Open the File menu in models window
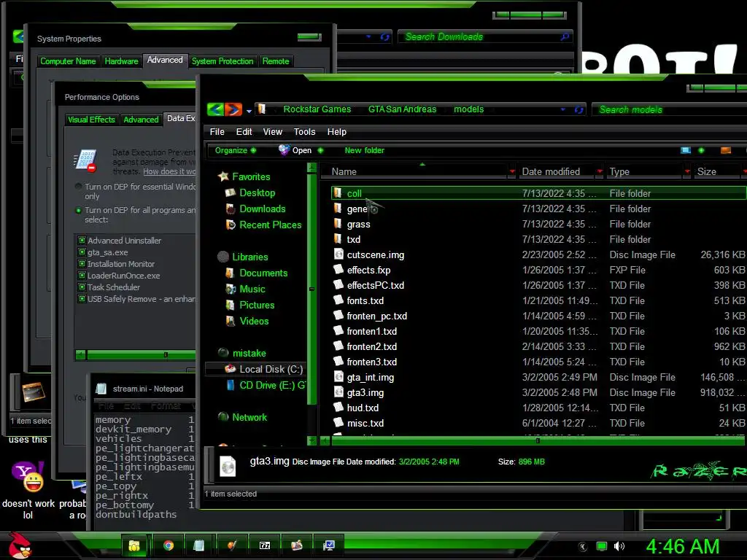 point(217,132)
